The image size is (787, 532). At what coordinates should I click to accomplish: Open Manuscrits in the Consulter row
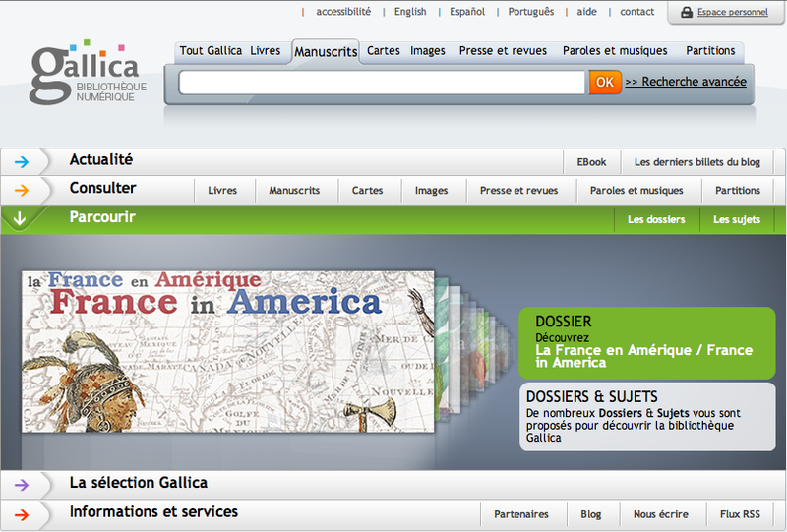(x=294, y=190)
